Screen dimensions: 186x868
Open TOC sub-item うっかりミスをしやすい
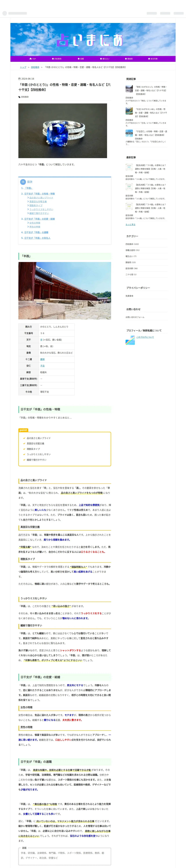tap(41, 209)
